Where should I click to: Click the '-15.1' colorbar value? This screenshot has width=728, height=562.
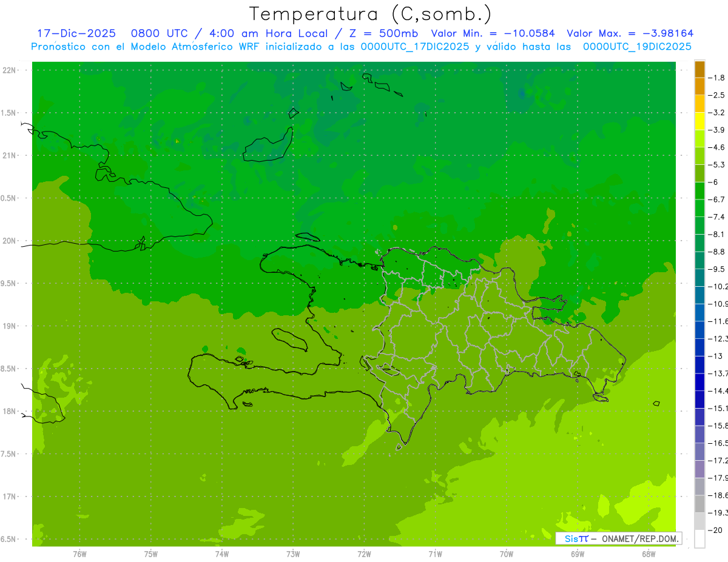click(x=718, y=408)
